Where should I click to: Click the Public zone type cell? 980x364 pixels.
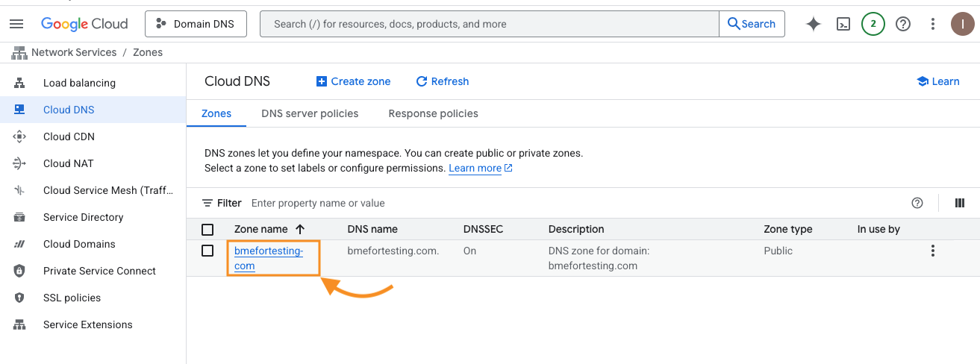[x=778, y=251]
